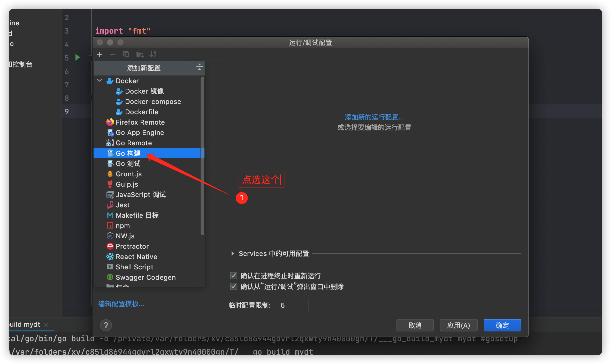Click the collapse icon beside 添加新配置 header
Image resolution: width=611 pixels, height=364 pixels.
pos(199,67)
